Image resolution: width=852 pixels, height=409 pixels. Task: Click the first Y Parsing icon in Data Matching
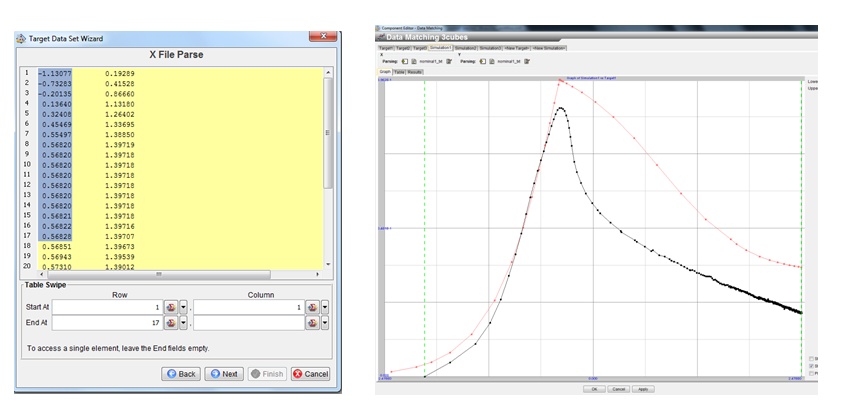pos(483,61)
